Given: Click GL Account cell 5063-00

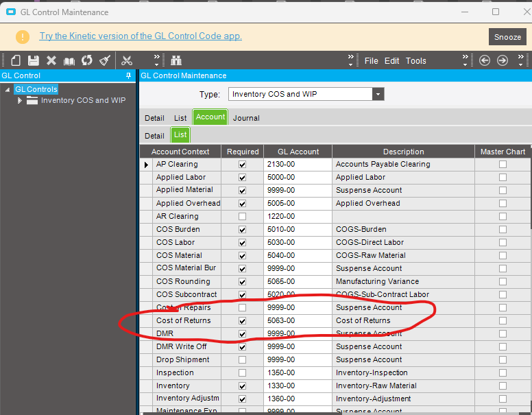Looking at the screenshot, I should 298,320.
